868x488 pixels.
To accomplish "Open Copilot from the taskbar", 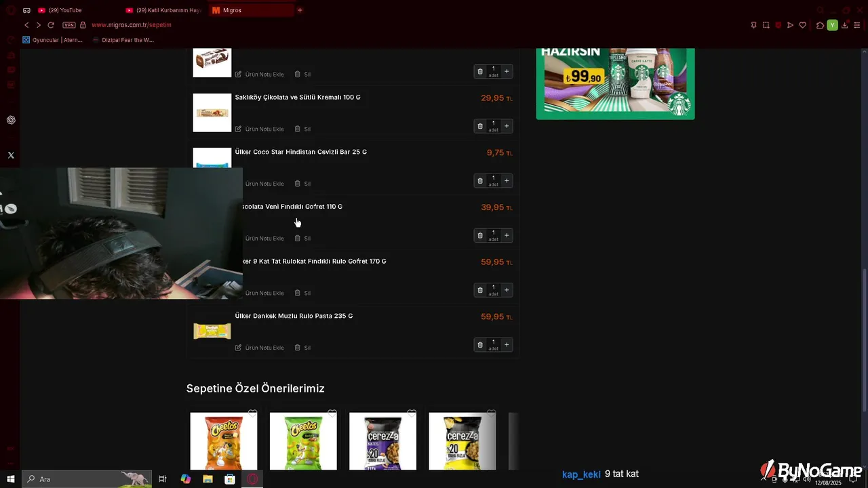I will (x=186, y=479).
